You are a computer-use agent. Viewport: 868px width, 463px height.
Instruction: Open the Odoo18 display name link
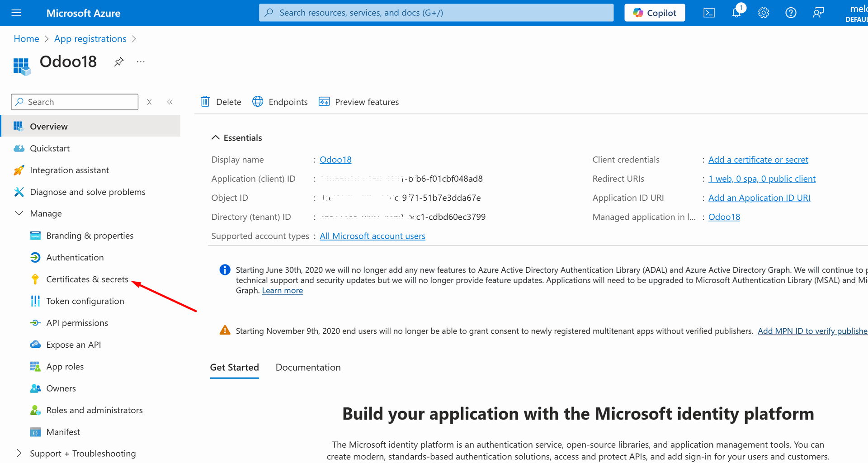(335, 160)
